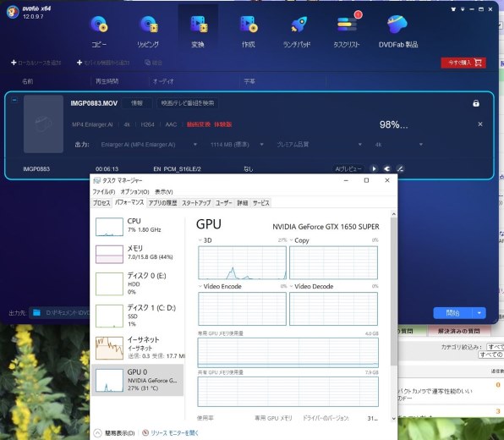Click the Task Manager vertical scrollbar
The image size is (504, 440).
point(394,291)
